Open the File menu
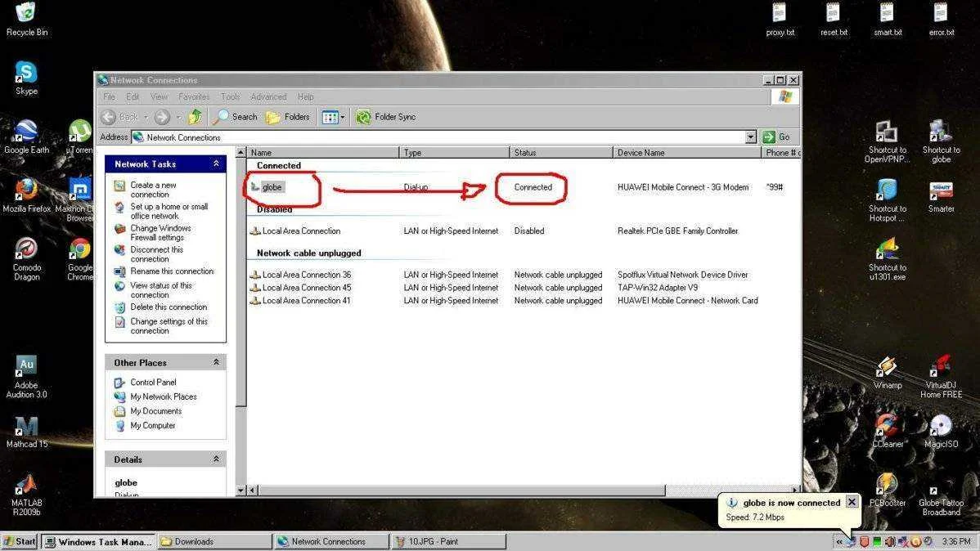 110,96
